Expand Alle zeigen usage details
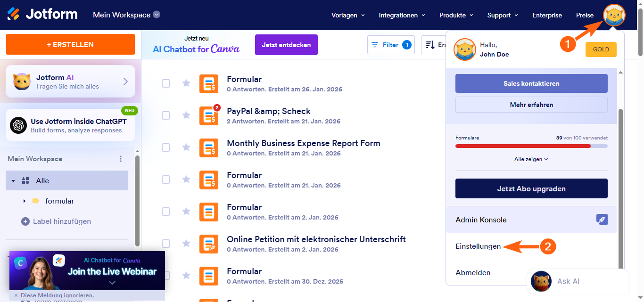 [531, 159]
